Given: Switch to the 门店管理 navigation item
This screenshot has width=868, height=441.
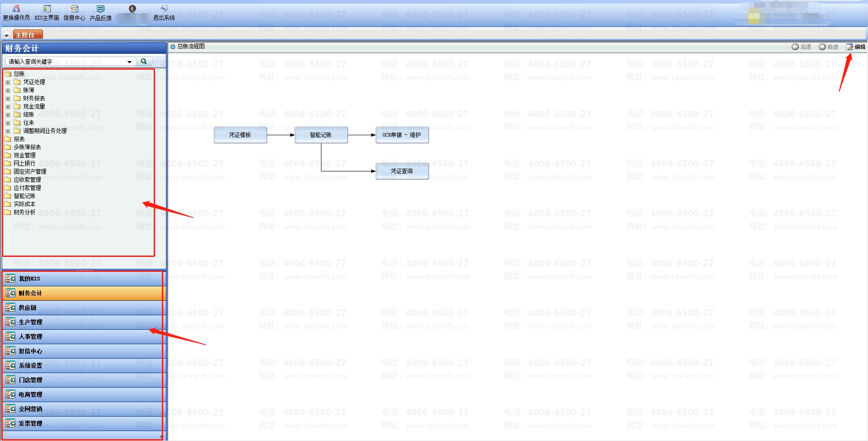Looking at the screenshot, I should 84,380.
